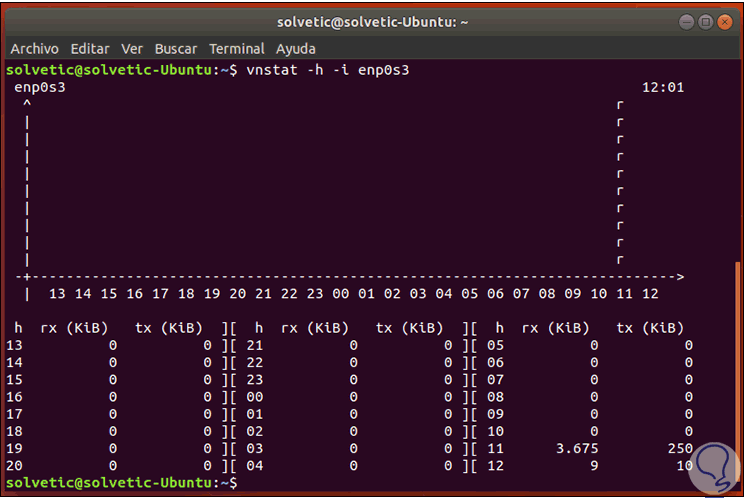Click hour label 06 on the graph axis
The width and height of the screenshot is (744, 498).
tap(495, 294)
